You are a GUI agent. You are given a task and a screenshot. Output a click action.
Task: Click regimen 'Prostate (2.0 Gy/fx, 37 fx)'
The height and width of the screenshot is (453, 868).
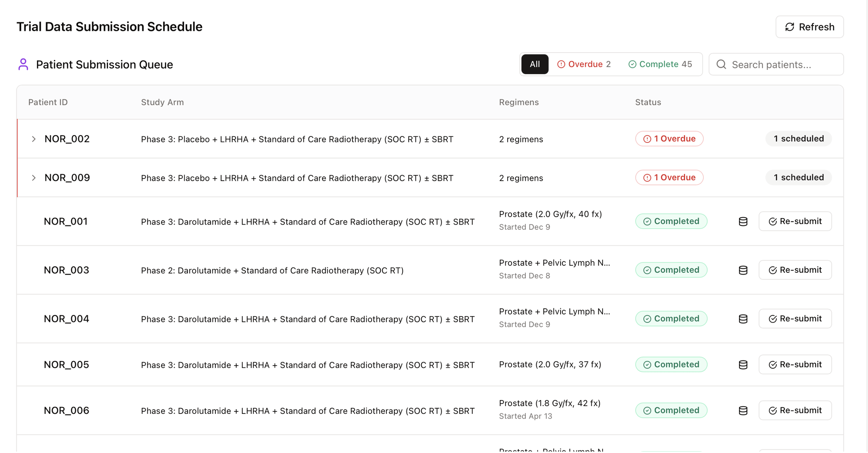click(550, 365)
